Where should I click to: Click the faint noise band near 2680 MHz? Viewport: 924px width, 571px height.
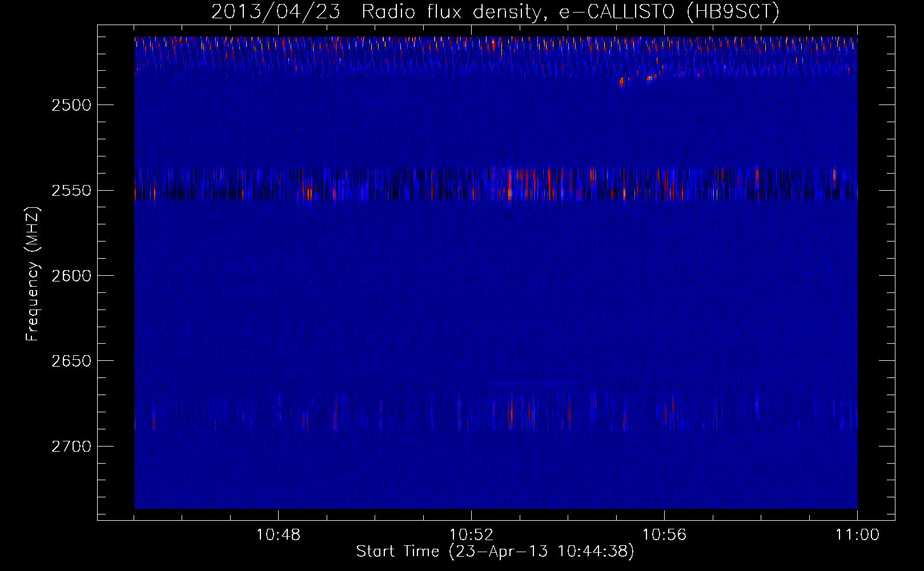(496, 410)
